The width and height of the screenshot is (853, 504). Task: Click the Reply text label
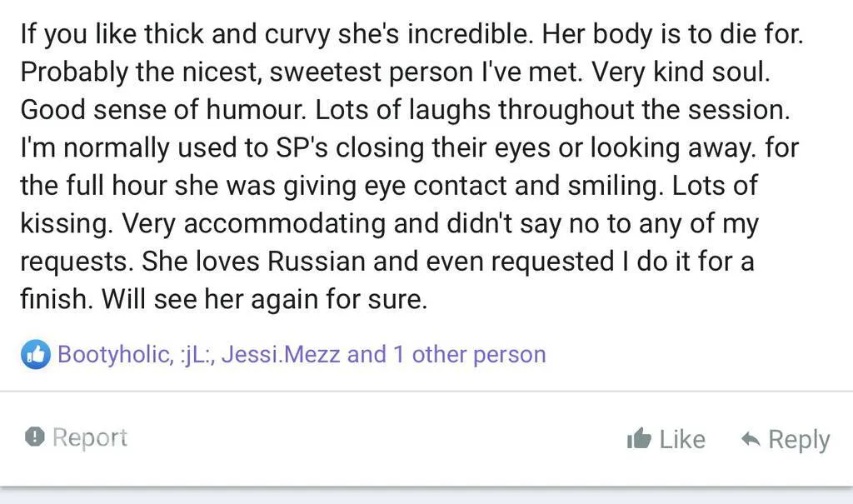click(x=799, y=439)
